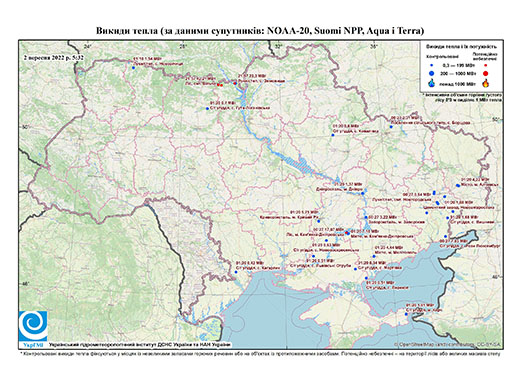The height and width of the screenshot is (368, 520).
Task: Click the large blue 200–1000 МВт legend circle
Action: [432, 73]
